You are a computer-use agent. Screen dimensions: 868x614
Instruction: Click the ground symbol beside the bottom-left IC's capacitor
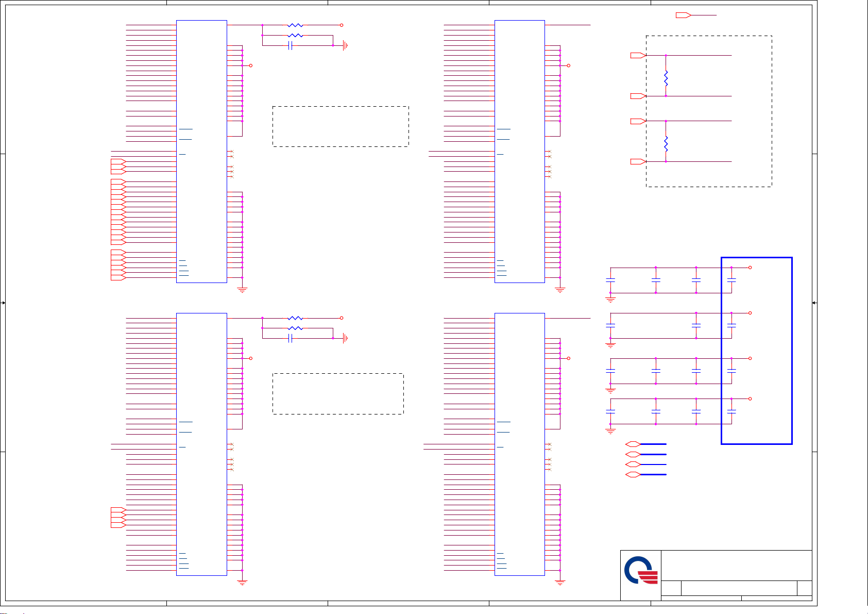(345, 338)
